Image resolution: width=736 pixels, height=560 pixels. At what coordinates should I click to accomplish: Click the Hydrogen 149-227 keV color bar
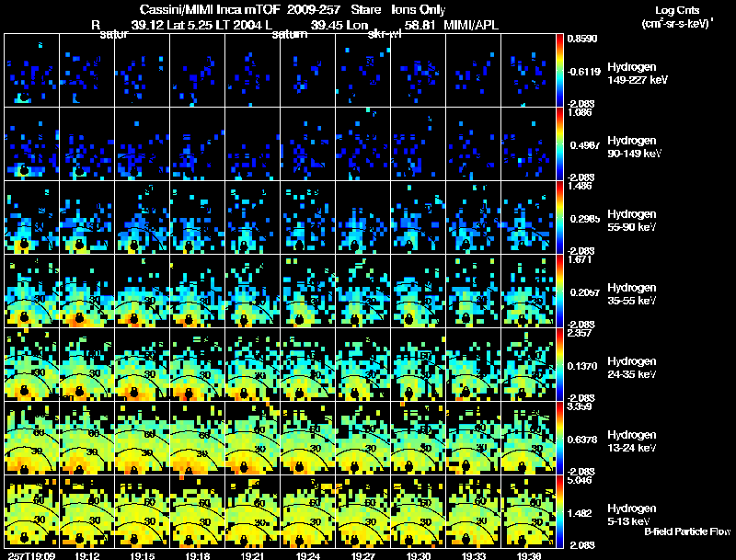click(x=559, y=71)
